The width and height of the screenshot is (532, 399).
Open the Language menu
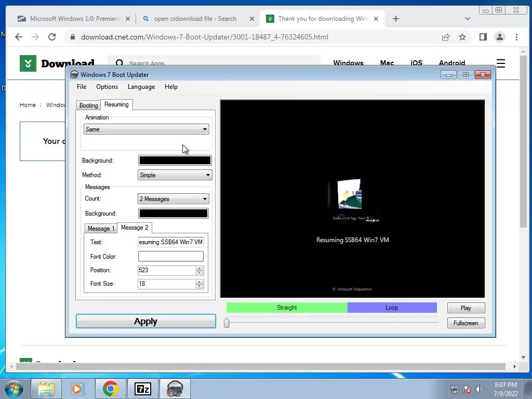141,87
